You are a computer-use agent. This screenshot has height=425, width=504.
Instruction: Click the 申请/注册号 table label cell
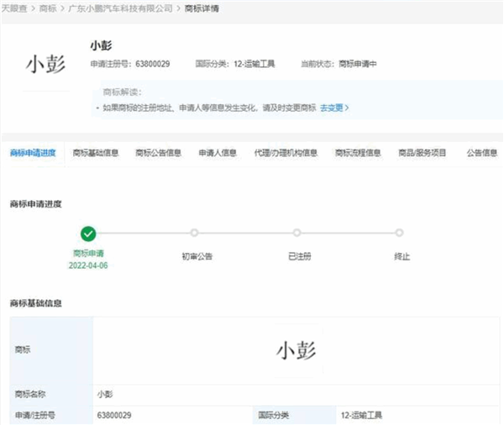pyautogui.click(x=51, y=415)
